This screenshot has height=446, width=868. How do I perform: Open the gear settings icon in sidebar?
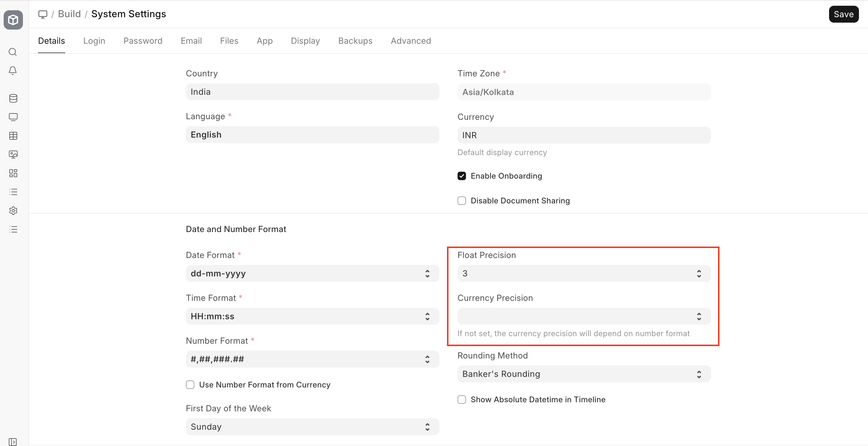tap(13, 211)
